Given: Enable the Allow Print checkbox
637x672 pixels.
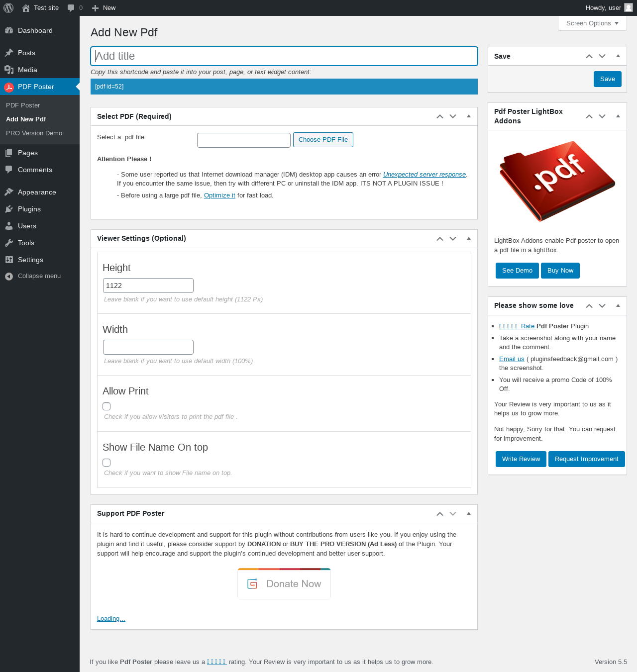Looking at the screenshot, I should 106,406.
